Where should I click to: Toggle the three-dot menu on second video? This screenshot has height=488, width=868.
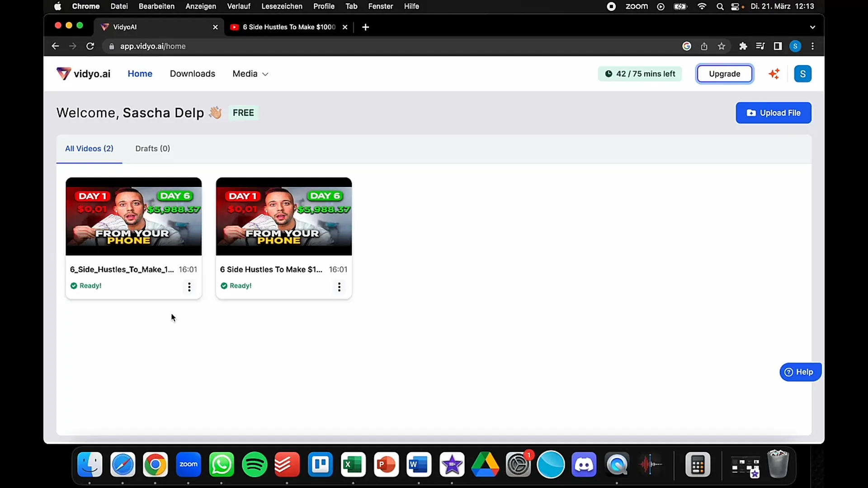tap(339, 286)
